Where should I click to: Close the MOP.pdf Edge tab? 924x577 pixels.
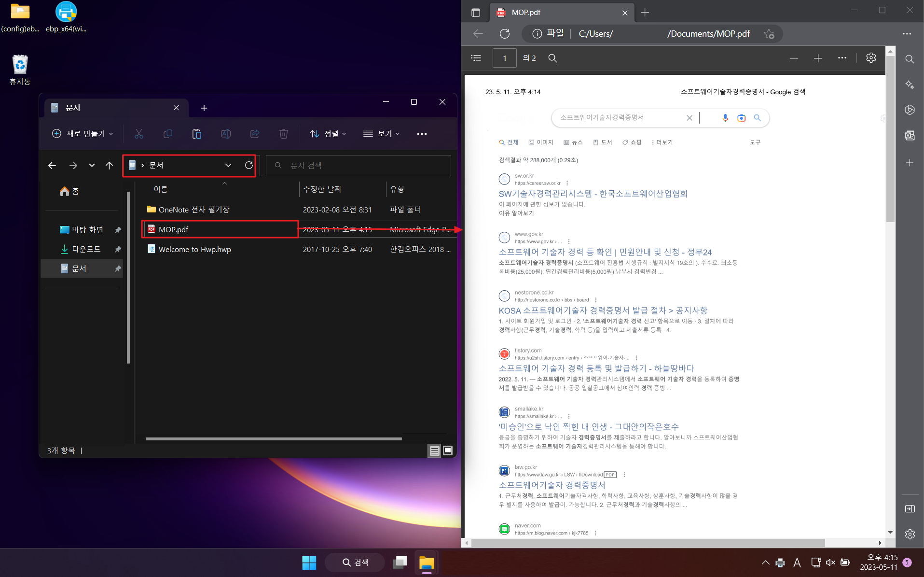coord(625,13)
